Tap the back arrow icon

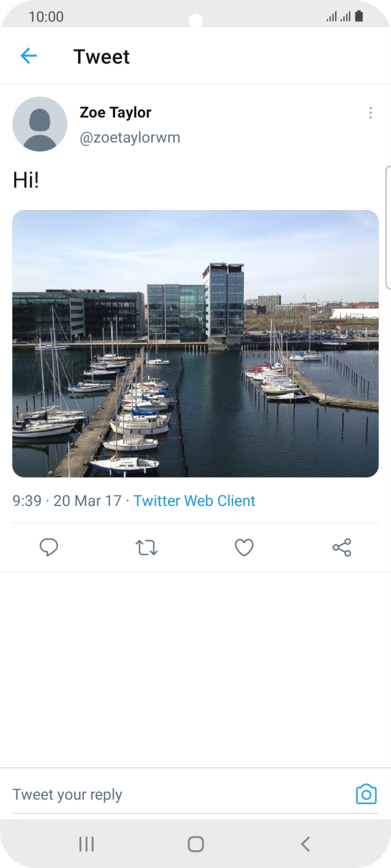click(29, 56)
